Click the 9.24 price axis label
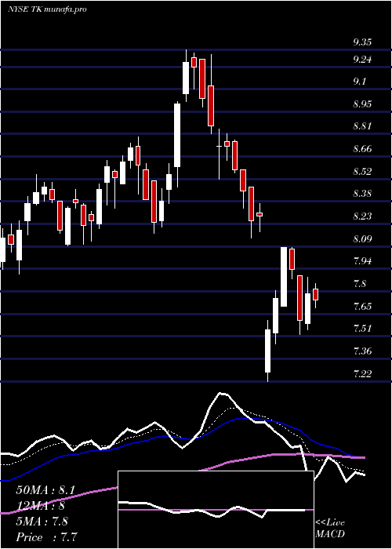The image size is (392, 549). tap(362, 60)
